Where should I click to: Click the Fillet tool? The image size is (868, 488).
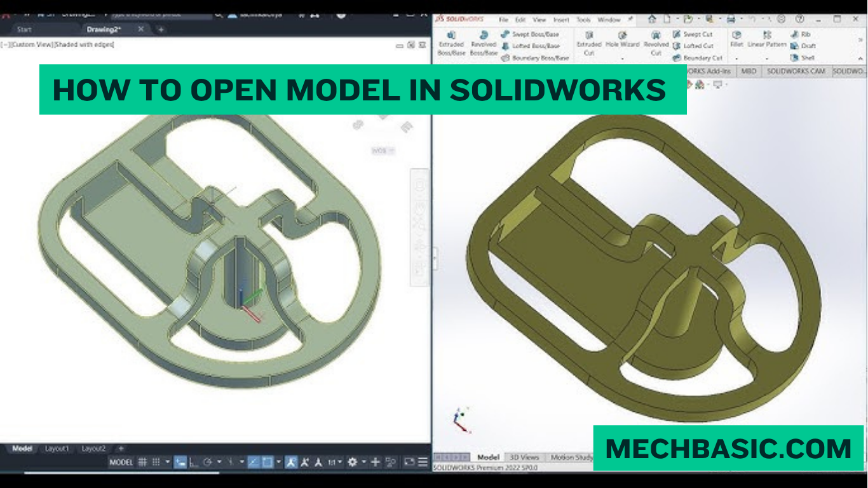(x=736, y=40)
